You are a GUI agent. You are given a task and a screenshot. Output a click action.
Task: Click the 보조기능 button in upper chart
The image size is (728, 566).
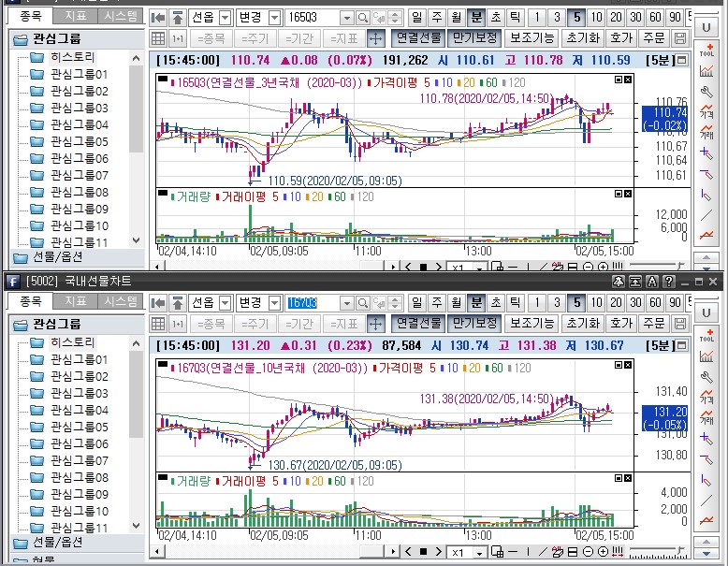pyautogui.click(x=531, y=38)
